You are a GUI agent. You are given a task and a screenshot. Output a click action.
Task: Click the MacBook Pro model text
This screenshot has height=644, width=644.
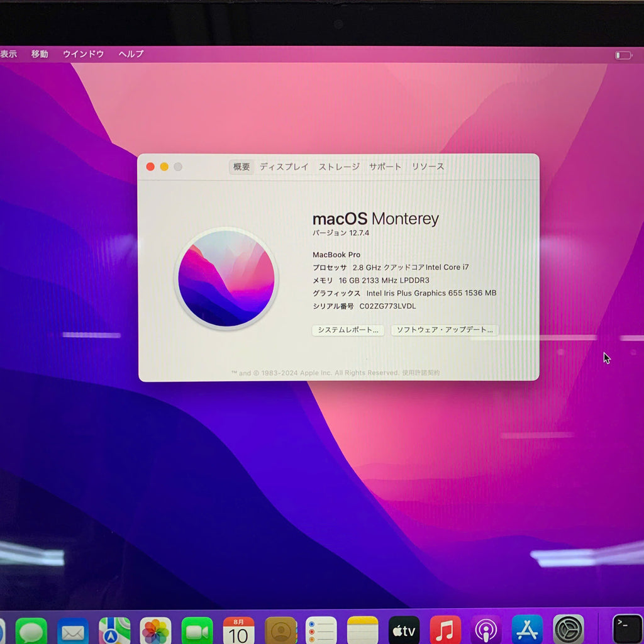click(x=336, y=255)
